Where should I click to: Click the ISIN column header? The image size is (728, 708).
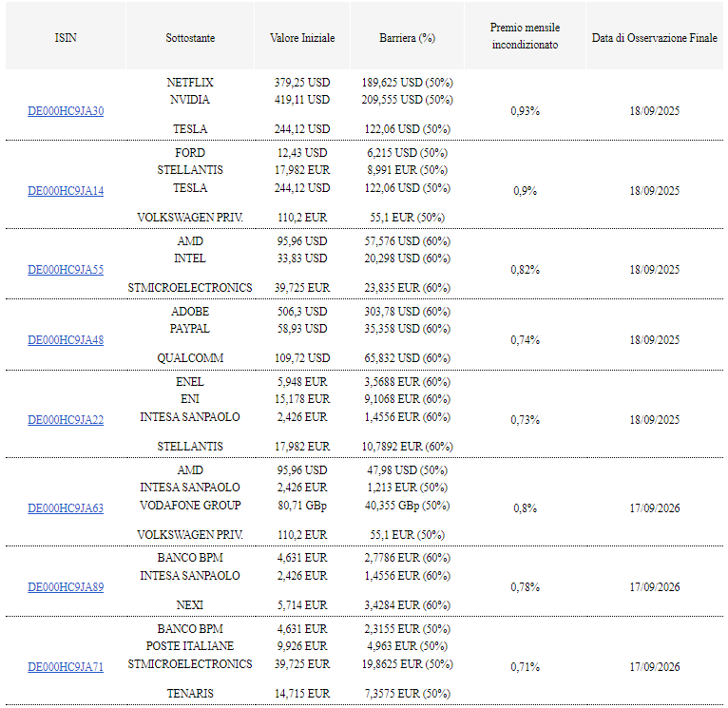pyautogui.click(x=66, y=38)
